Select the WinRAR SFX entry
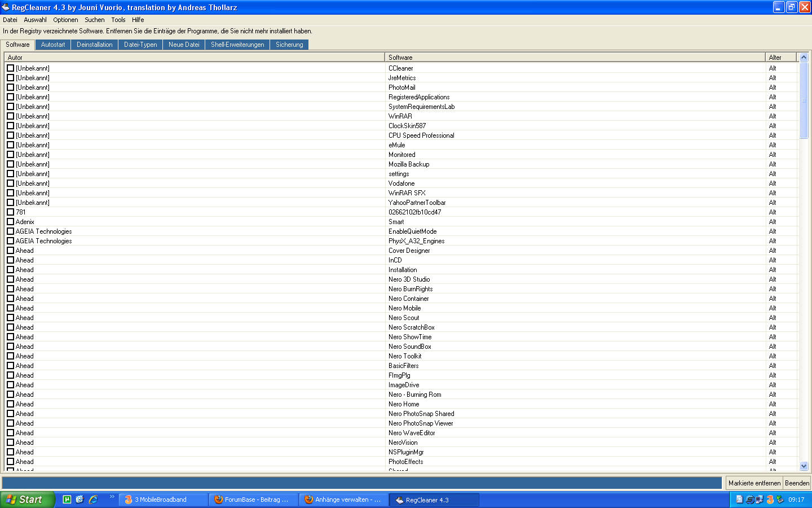This screenshot has width=812, height=508. click(x=407, y=193)
